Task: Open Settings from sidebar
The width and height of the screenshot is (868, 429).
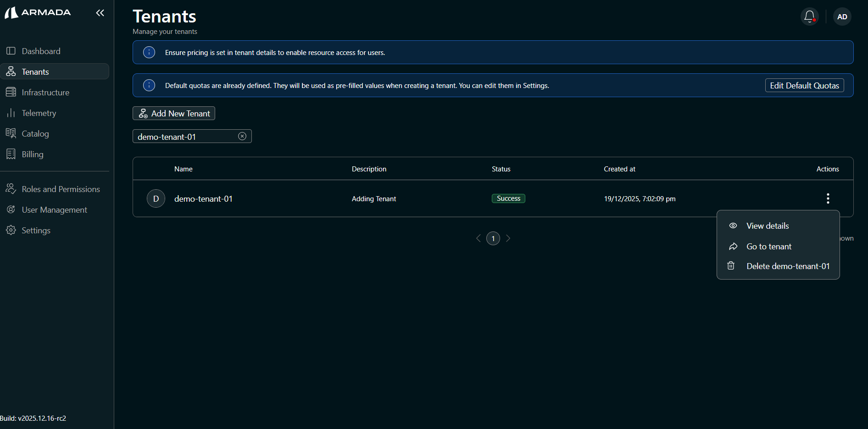Action: (36, 230)
